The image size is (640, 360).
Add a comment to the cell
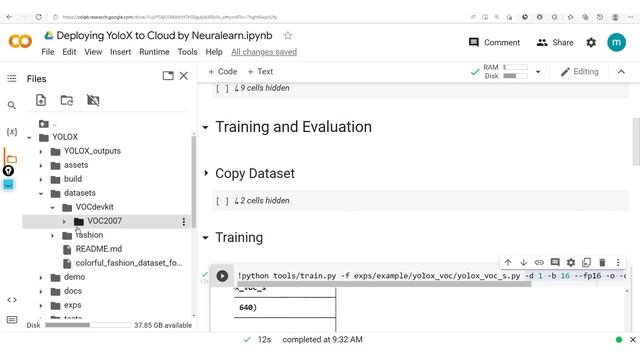(555, 262)
